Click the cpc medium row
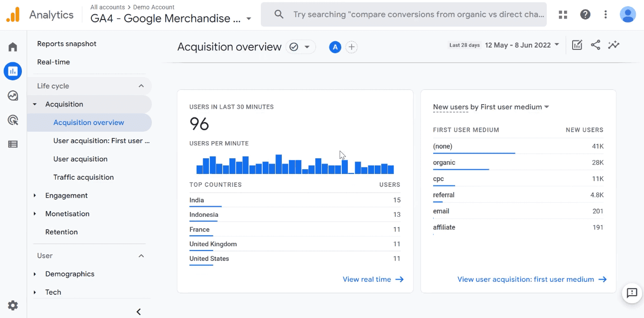644x318 pixels. 518,179
